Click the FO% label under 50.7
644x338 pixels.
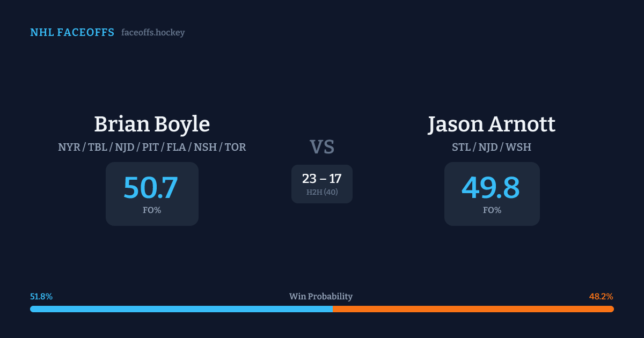152,210
